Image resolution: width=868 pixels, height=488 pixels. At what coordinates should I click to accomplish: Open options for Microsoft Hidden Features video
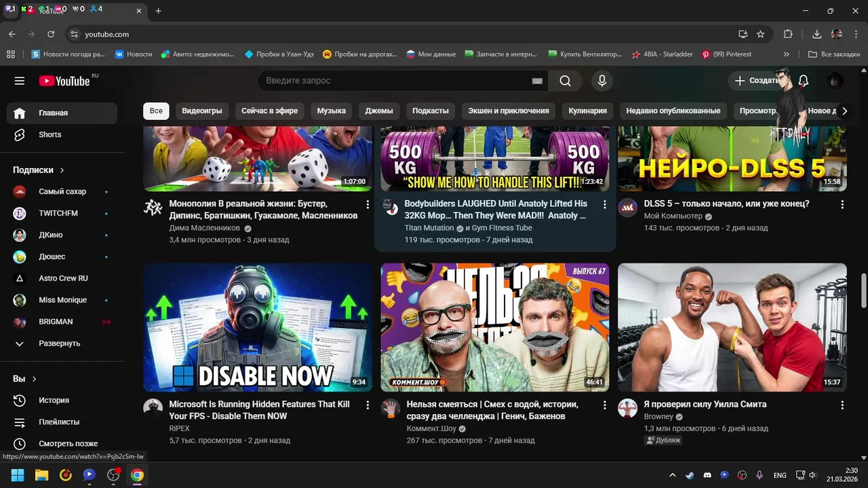368,405
